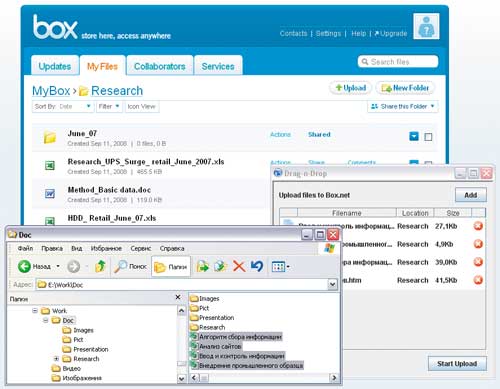
Task: Open the Правка menu in Explorer
Action: tap(52, 248)
